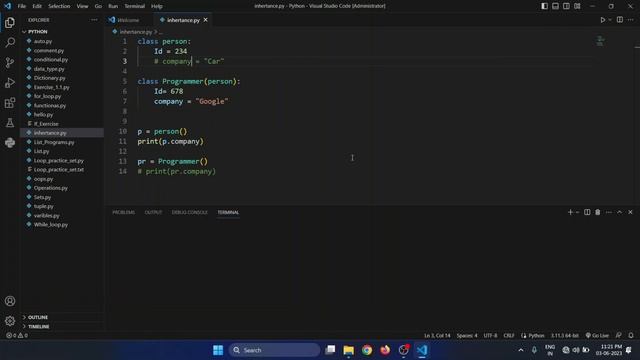Open the Terminal menu
The width and height of the screenshot is (640, 360).
(x=134, y=6)
